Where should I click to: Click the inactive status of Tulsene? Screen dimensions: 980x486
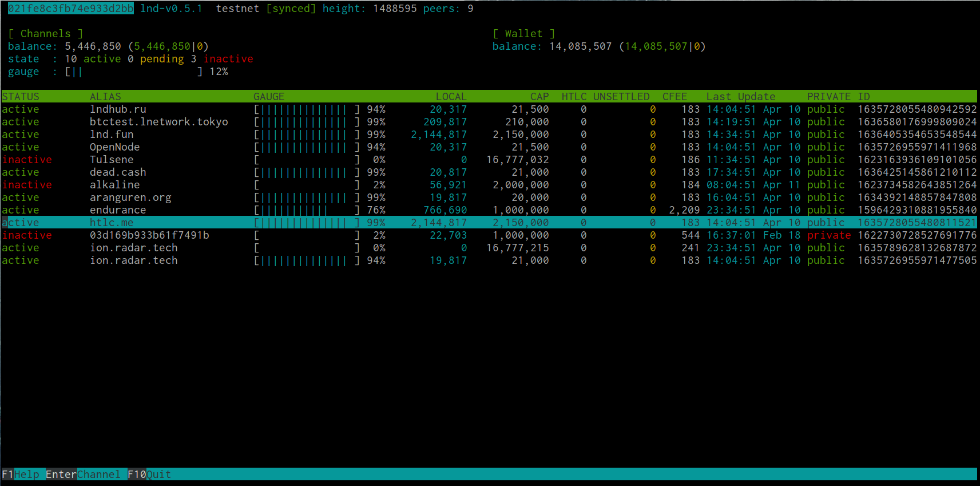[27, 160]
